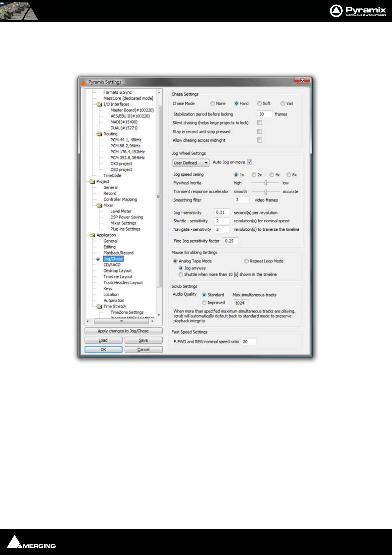This screenshot has width=392, height=555.
Task: Select Chase Mode Soft
Action: [259, 103]
